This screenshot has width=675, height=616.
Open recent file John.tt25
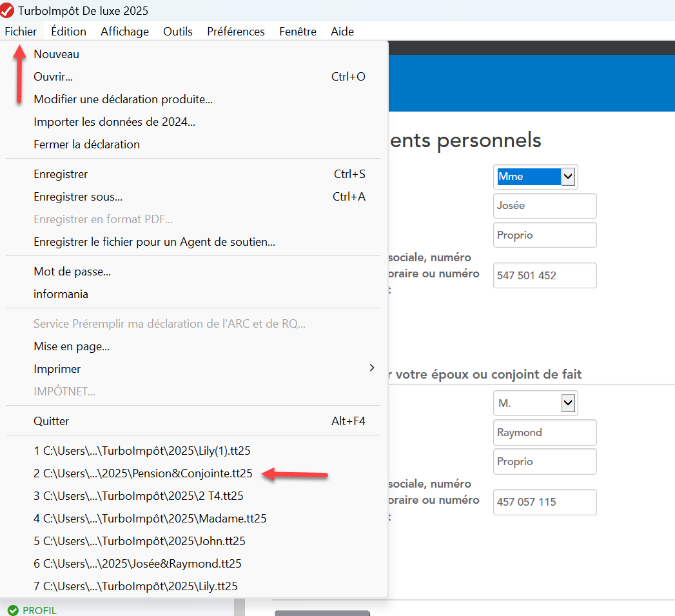(x=193, y=541)
